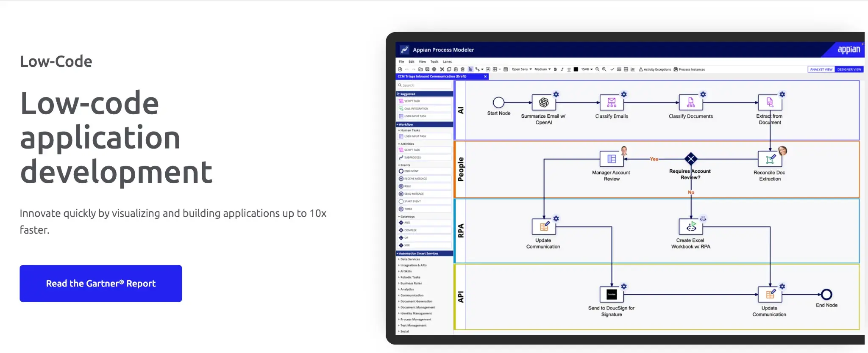Click the Send to DocuSign node icon
868x353 pixels.
click(611, 294)
